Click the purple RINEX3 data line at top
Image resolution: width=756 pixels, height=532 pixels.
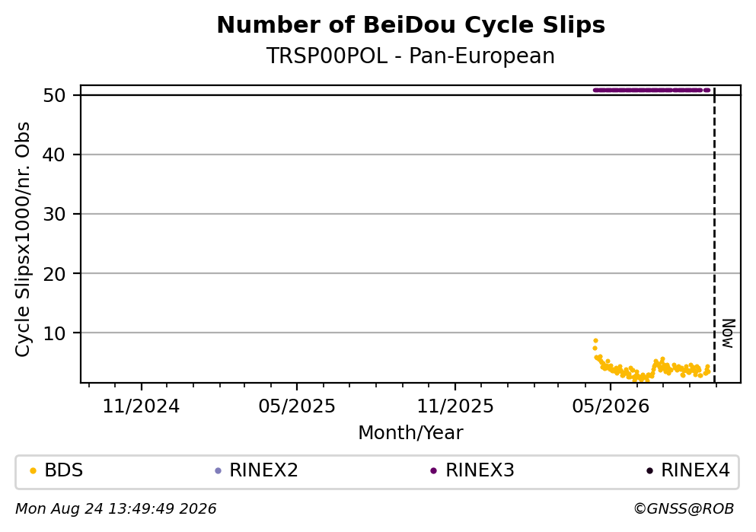click(652, 90)
